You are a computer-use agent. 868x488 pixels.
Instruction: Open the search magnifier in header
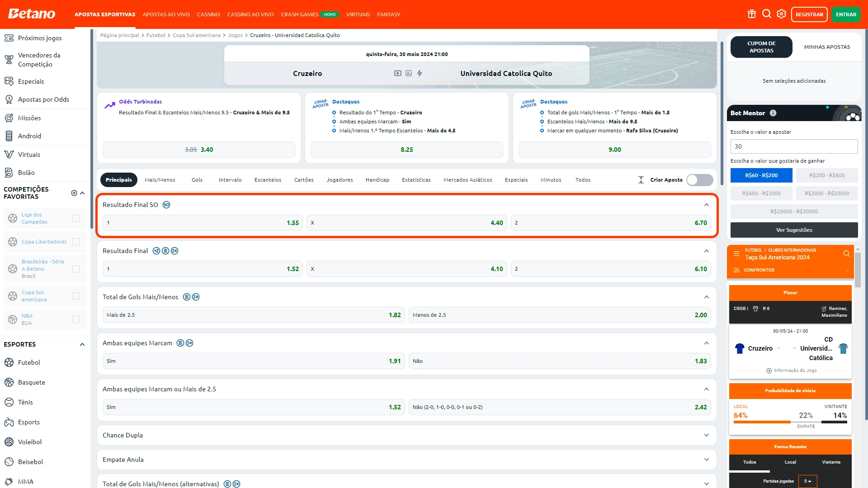[x=767, y=14]
